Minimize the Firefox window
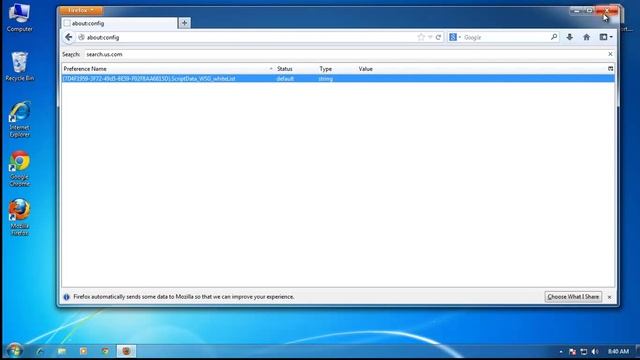This screenshot has width=640, height=360. click(x=576, y=11)
